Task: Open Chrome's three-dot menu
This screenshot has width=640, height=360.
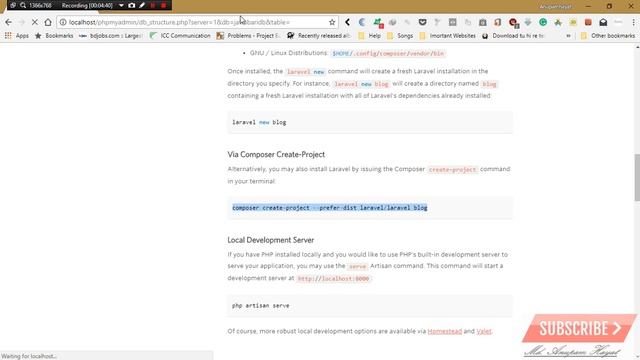Action: coord(633,22)
